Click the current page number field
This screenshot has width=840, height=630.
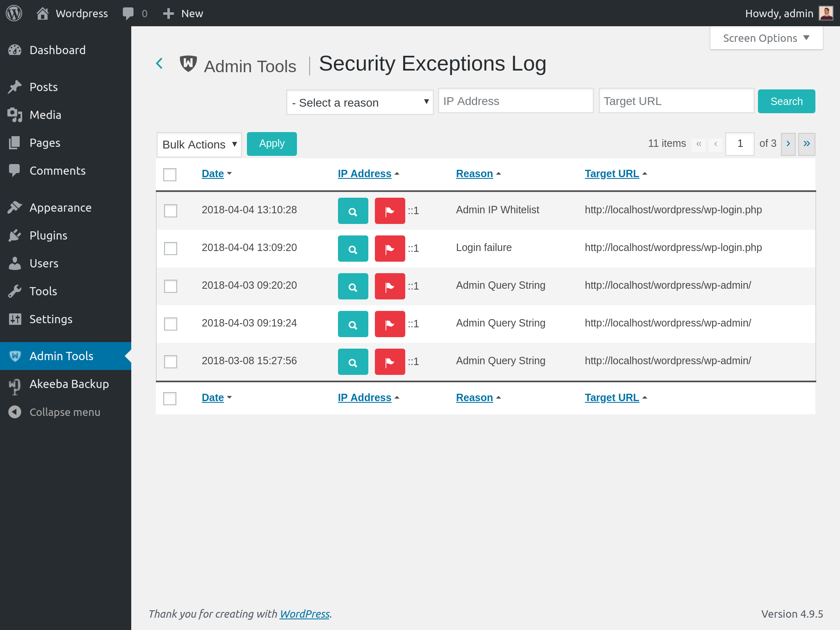point(740,144)
